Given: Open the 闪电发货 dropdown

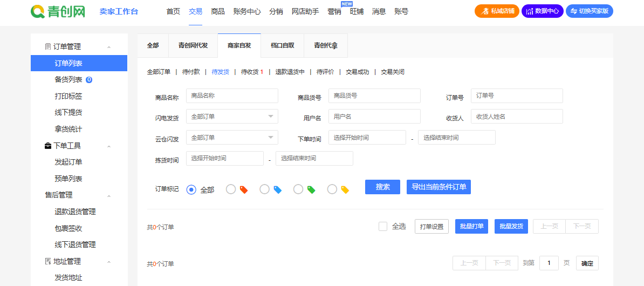Looking at the screenshot, I should click(232, 117).
